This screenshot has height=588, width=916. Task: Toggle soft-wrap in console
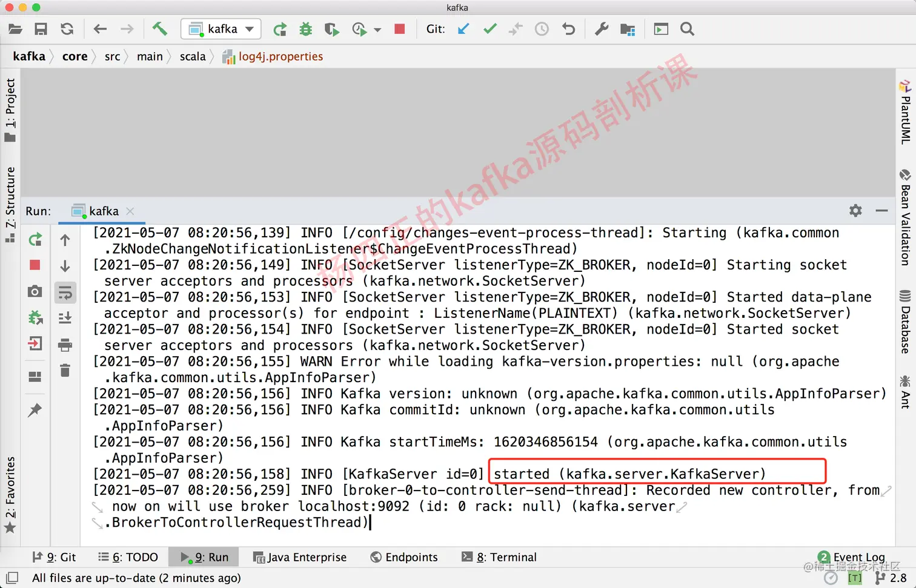tap(65, 292)
